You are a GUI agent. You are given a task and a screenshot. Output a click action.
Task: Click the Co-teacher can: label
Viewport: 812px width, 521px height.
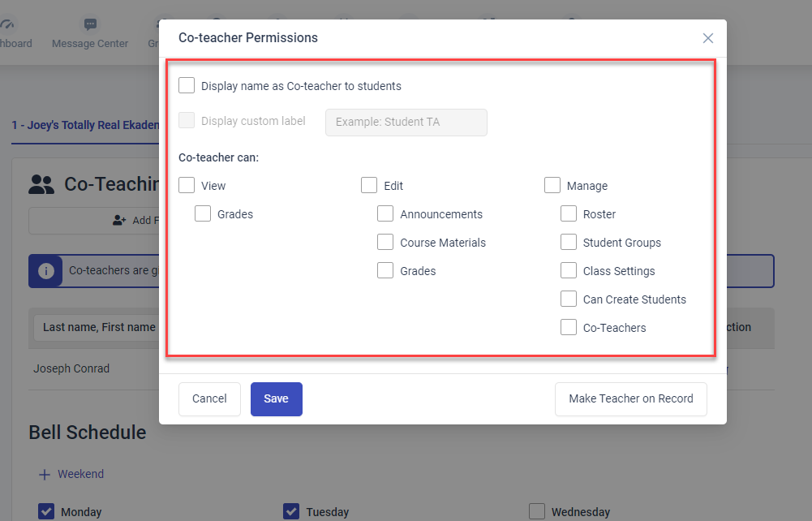(218, 157)
